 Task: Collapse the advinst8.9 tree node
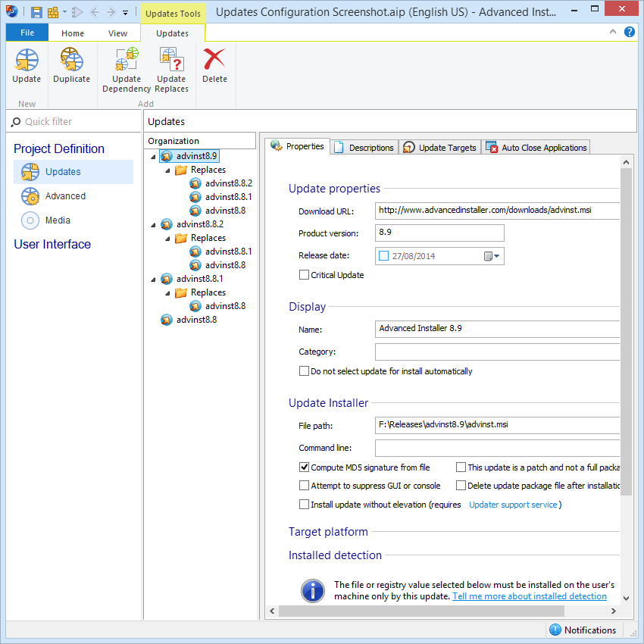pos(153,157)
